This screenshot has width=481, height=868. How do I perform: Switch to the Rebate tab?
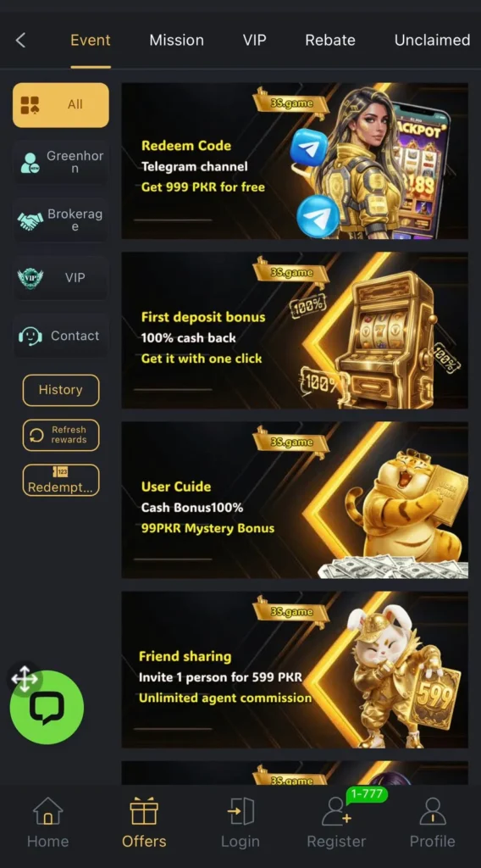pos(330,40)
